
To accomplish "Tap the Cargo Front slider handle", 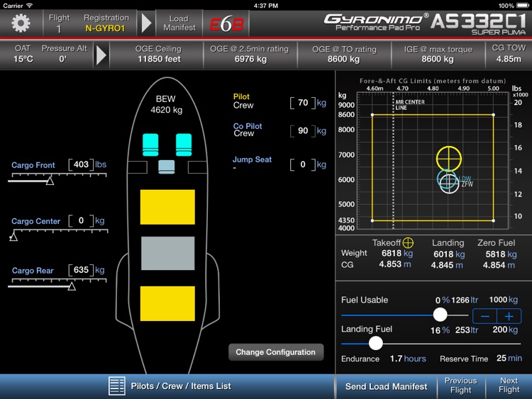I will [50, 181].
